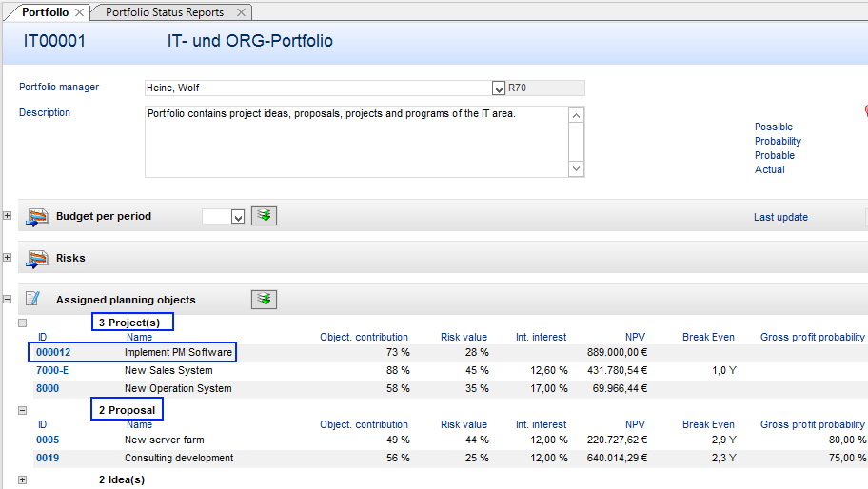Open project 000012 link
Viewport: 868px width, 489px height.
[x=53, y=352]
